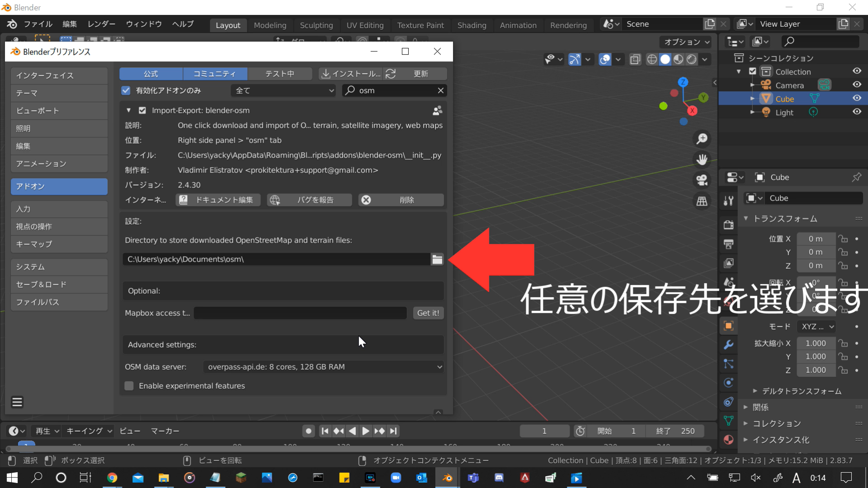Image resolution: width=868 pixels, height=488 pixels.
Task: Jump to timeline start playback icon
Action: tap(325, 431)
